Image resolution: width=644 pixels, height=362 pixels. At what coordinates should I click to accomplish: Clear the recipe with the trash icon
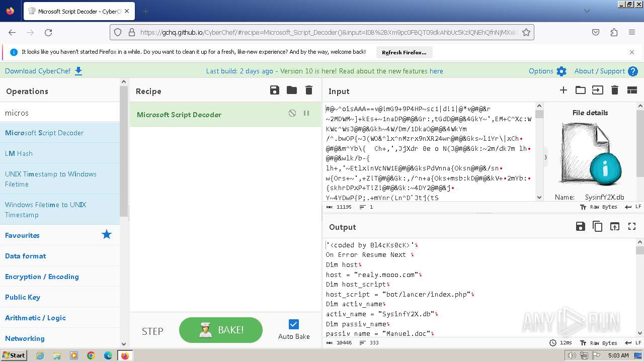tap(309, 90)
